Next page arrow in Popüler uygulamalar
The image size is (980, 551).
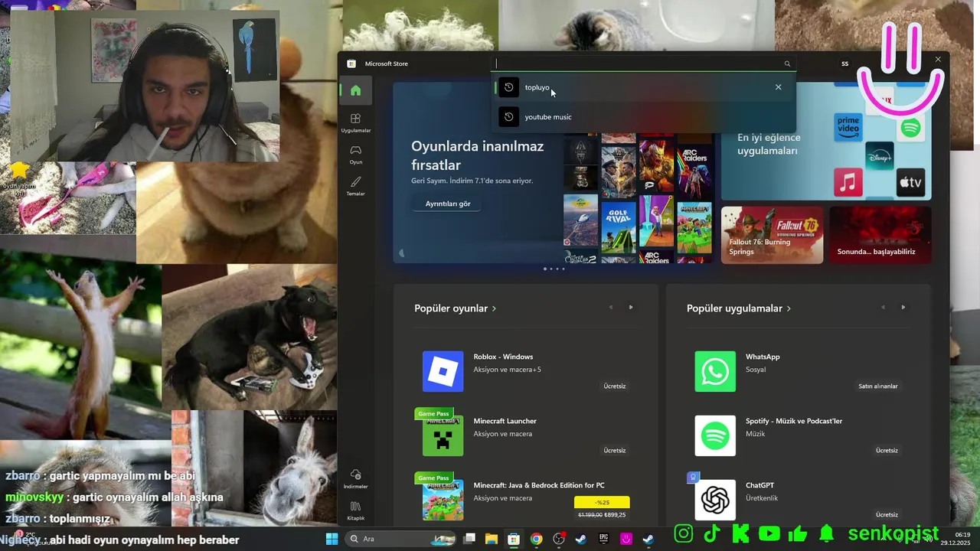click(x=903, y=308)
